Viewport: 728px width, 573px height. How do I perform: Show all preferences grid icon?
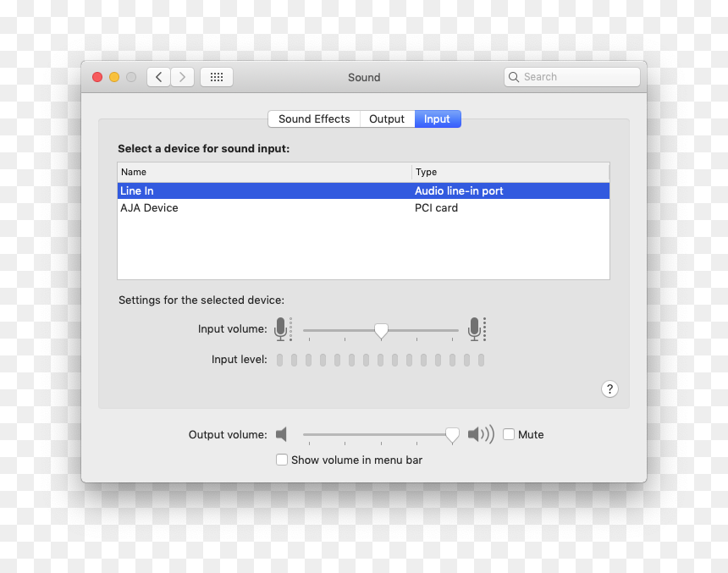coord(217,77)
